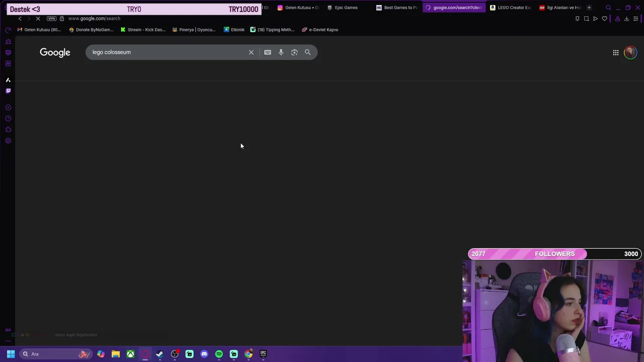Open GX Control speedometer in sidebar
The height and width of the screenshot is (362, 644).
pos(8,30)
